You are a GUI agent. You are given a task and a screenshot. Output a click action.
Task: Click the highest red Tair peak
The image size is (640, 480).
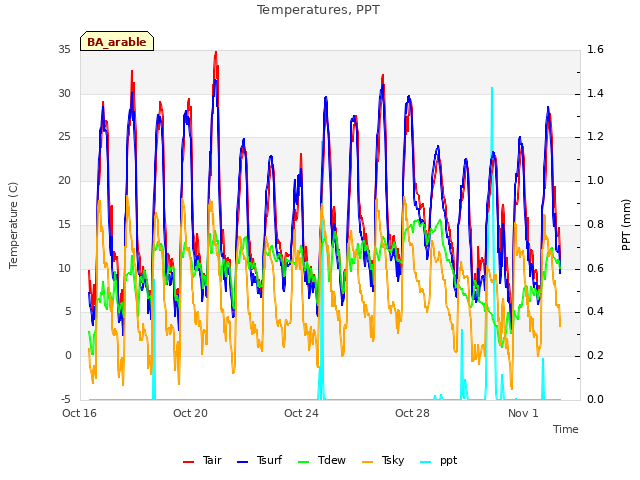(216, 53)
